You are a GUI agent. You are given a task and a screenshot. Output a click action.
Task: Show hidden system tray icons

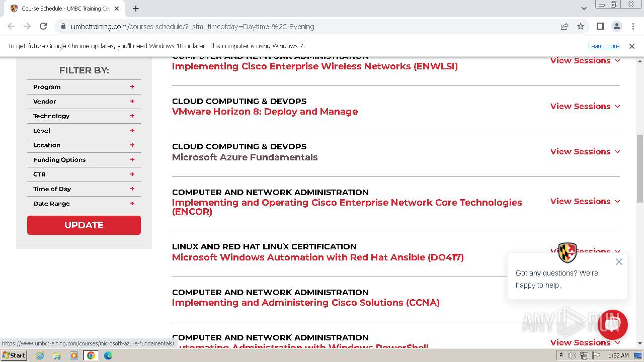[561, 355]
